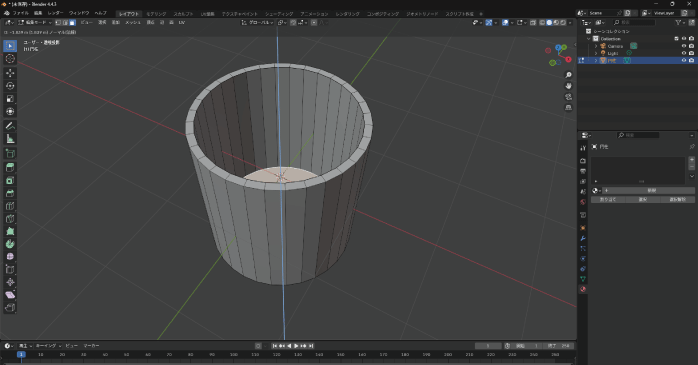The height and width of the screenshot is (365, 698).
Task: Toggle X-ray display
Action: pyautogui.click(x=533, y=22)
